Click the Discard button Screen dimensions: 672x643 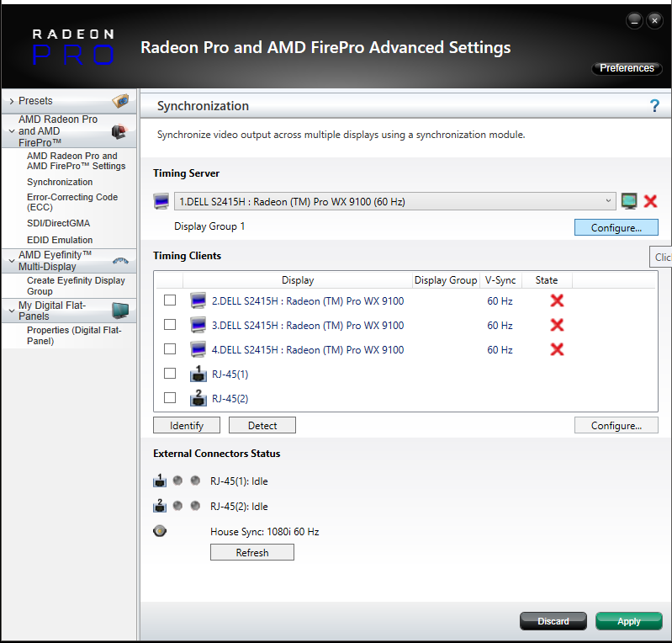553,620
